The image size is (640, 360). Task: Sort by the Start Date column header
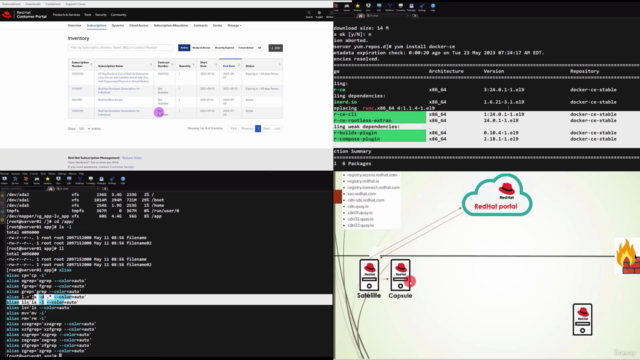[209, 64]
